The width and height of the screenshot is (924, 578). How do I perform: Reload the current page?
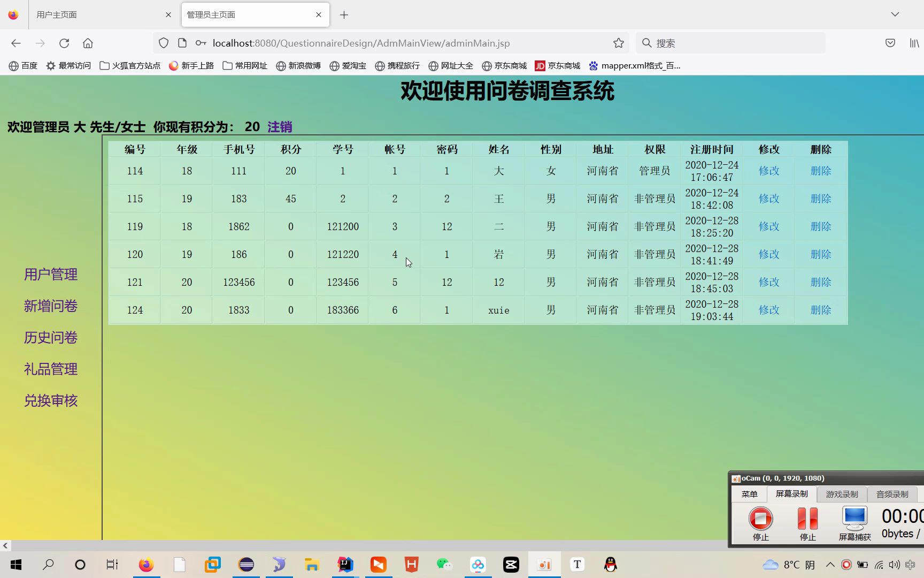[64, 43]
